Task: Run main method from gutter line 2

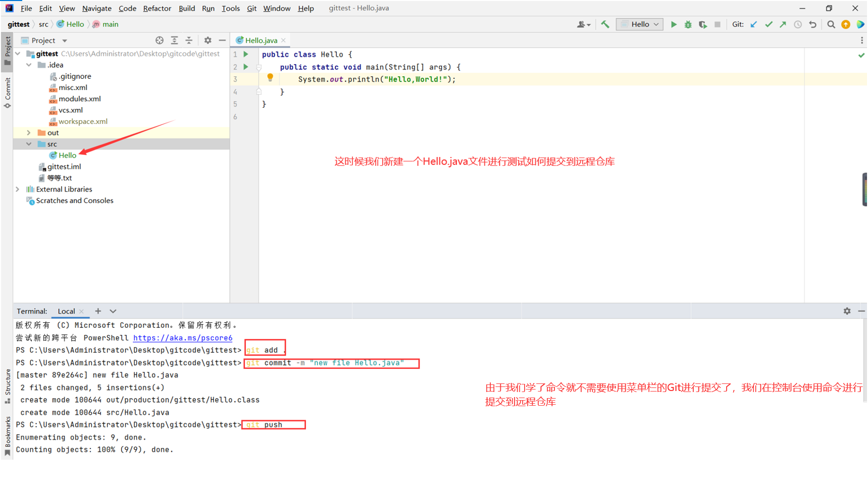Action: (246, 67)
